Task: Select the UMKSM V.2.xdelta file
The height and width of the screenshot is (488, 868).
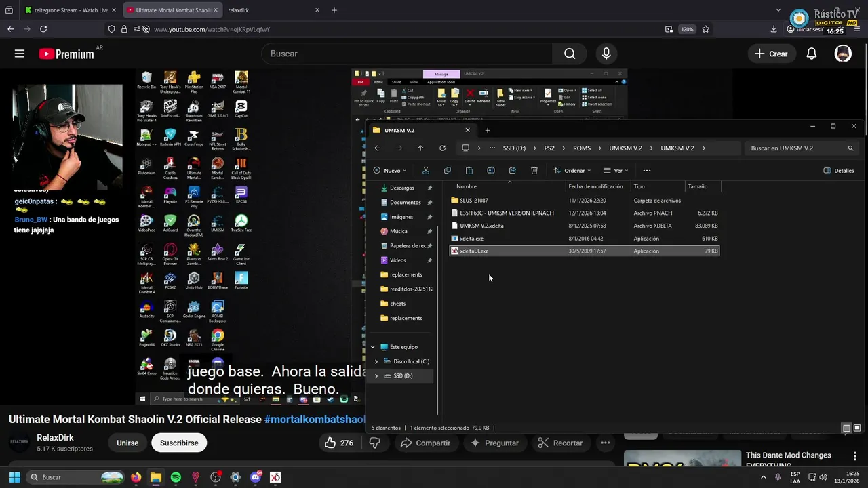Action: click(x=481, y=226)
